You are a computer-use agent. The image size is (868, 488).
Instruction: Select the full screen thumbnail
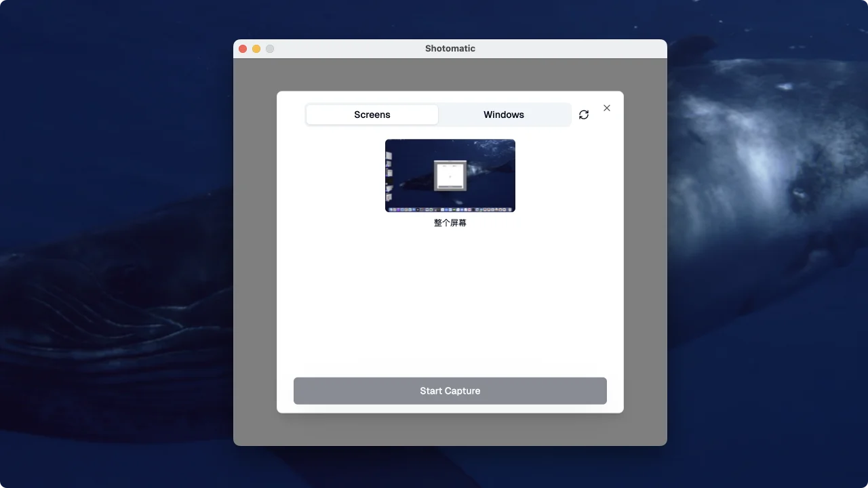pyautogui.click(x=450, y=176)
